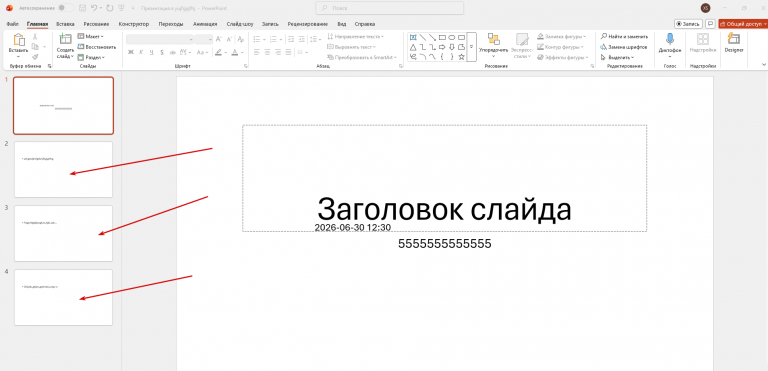
Task: Click the Clear Formatting icon
Action: [240, 39]
